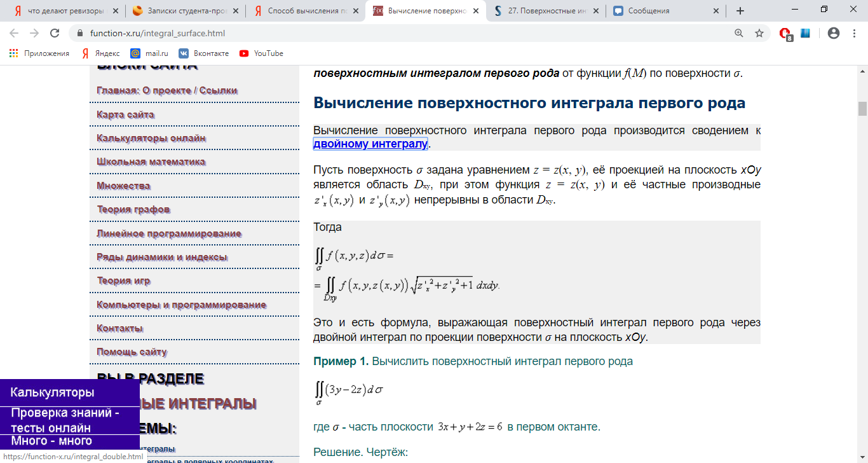Image resolution: width=868 pixels, height=463 pixels.
Task: Open the red ad-blocker extension
Action: [786, 34]
